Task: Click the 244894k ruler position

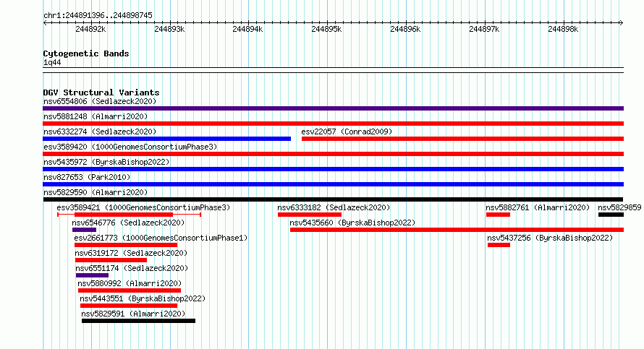Action: 247,29
